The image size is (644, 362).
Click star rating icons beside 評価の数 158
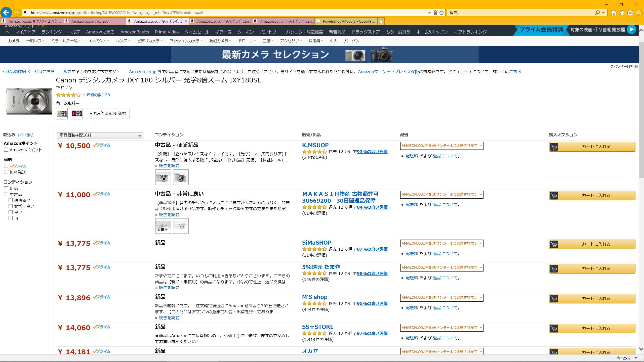[68, 95]
